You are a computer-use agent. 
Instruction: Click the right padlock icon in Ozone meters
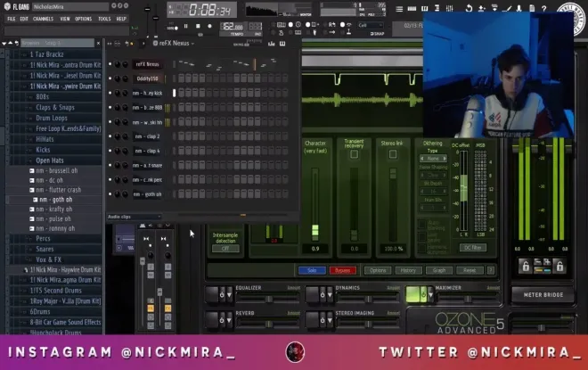(559, 266)
